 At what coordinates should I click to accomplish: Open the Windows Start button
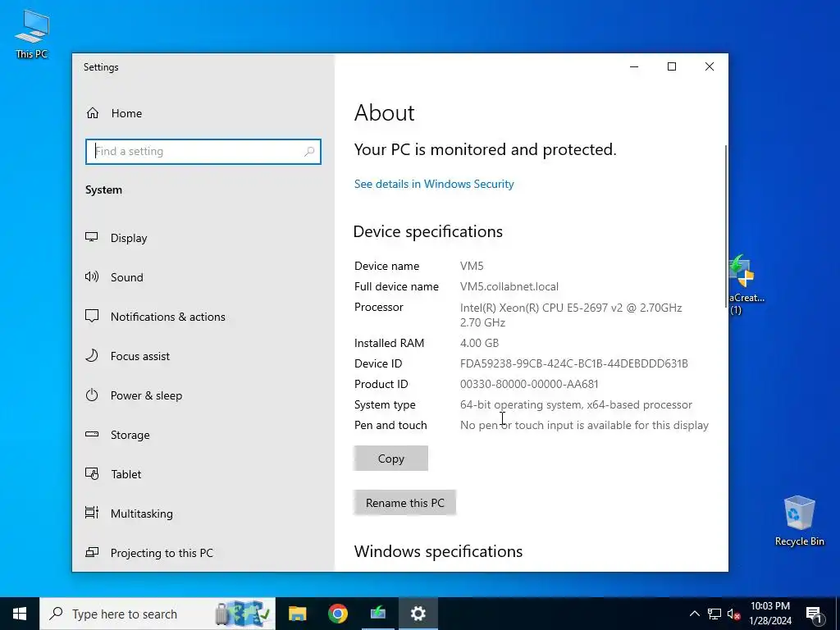[20, 614]
